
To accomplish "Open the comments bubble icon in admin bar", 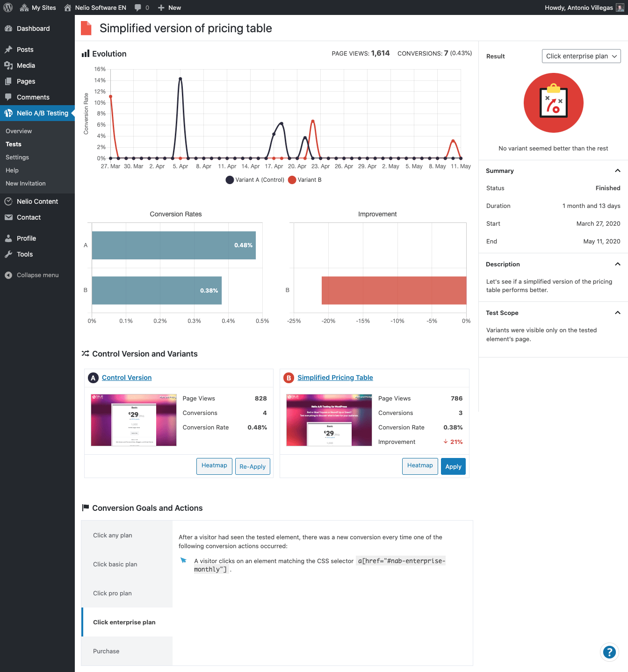I will 138,7.
